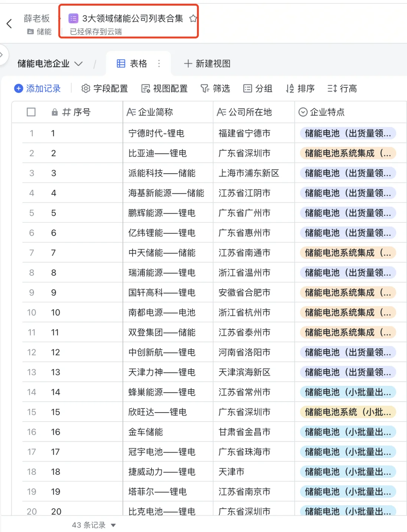Open the 储能电池企业 view switcher dropdown

click(79, 64)
